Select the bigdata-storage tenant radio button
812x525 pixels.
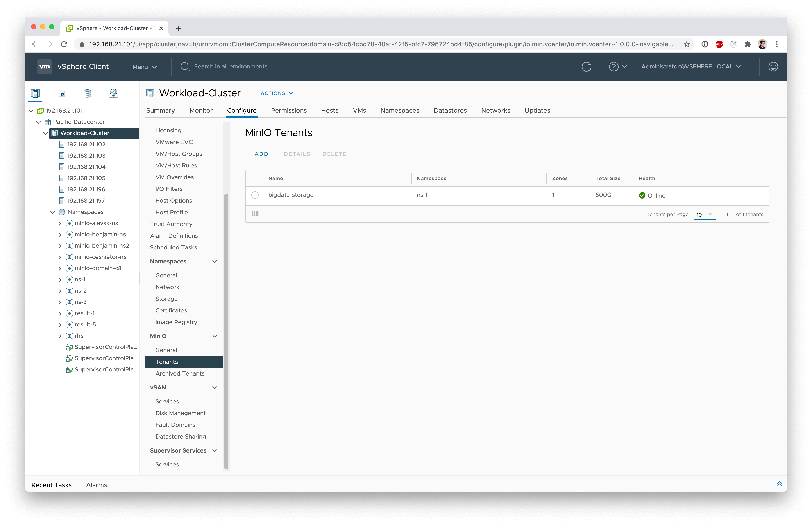(255, 195)
